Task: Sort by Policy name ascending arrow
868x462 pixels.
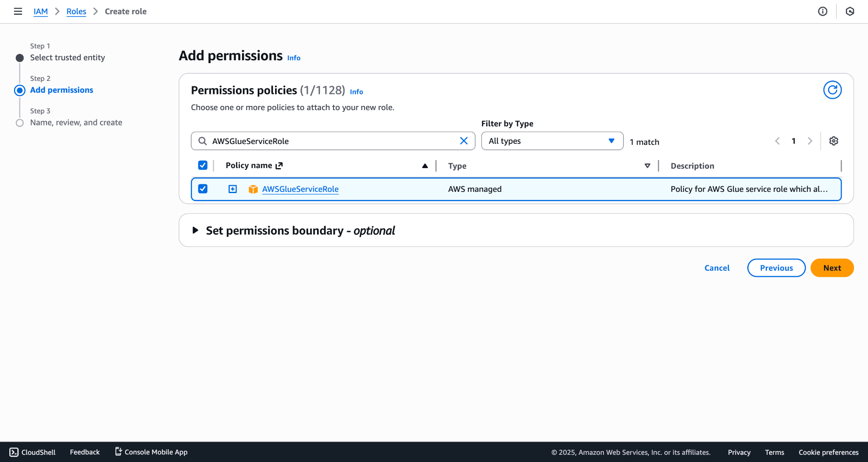Action: click(425, 166)
